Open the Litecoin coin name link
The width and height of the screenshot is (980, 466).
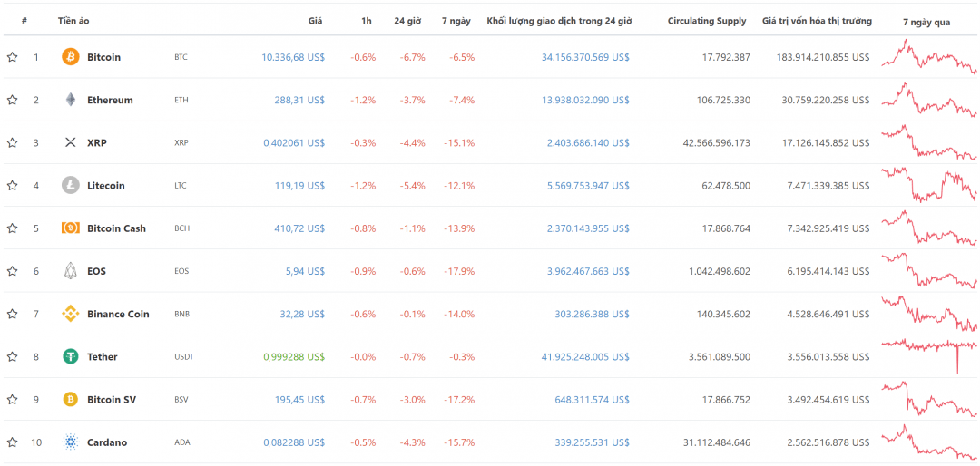click(105, 186)
